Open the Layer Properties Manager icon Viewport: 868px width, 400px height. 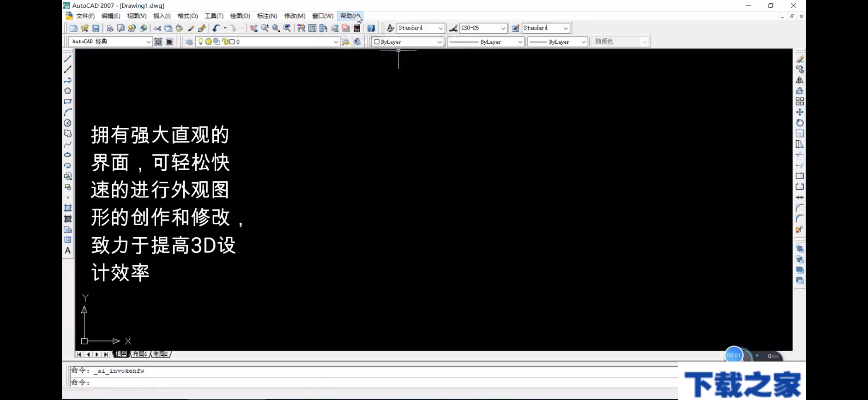(x=189, y=42)
